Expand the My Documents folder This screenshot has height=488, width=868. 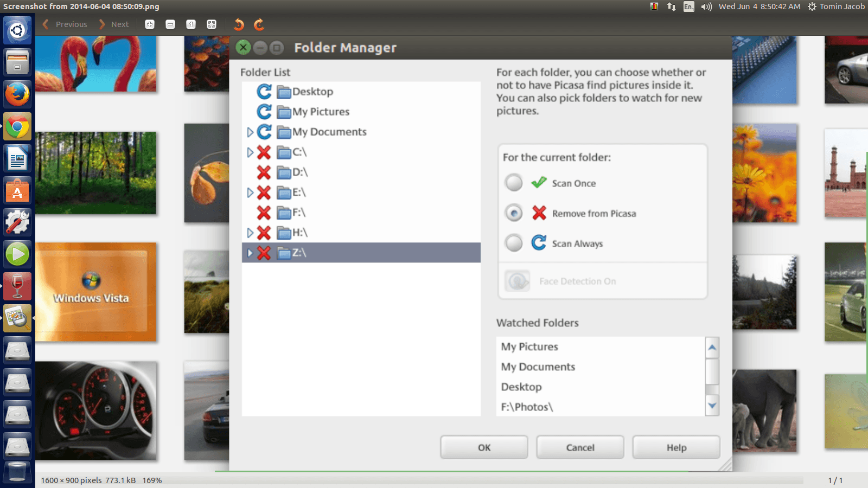coord(250,132)
